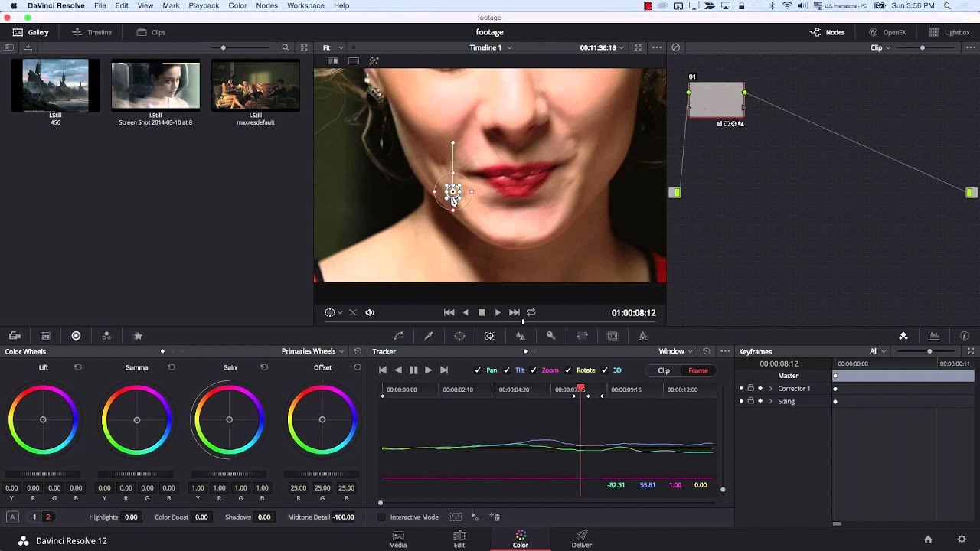Open the Nodes menu

point(267,5)
